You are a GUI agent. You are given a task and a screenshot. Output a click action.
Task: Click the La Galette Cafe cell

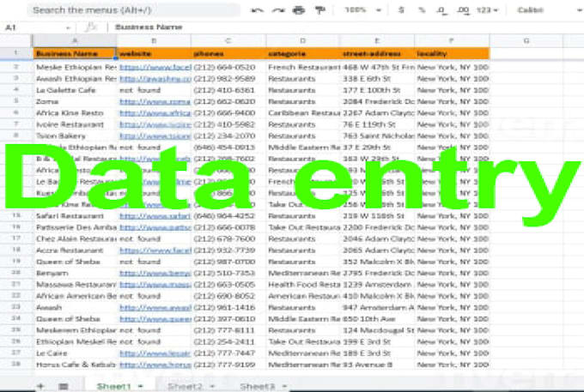click(75, 90)
